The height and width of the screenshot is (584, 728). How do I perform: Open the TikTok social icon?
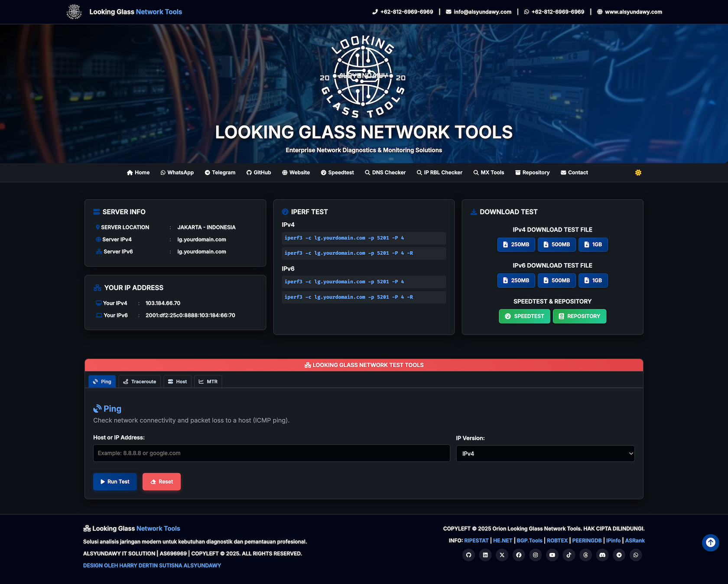(569, 555)
